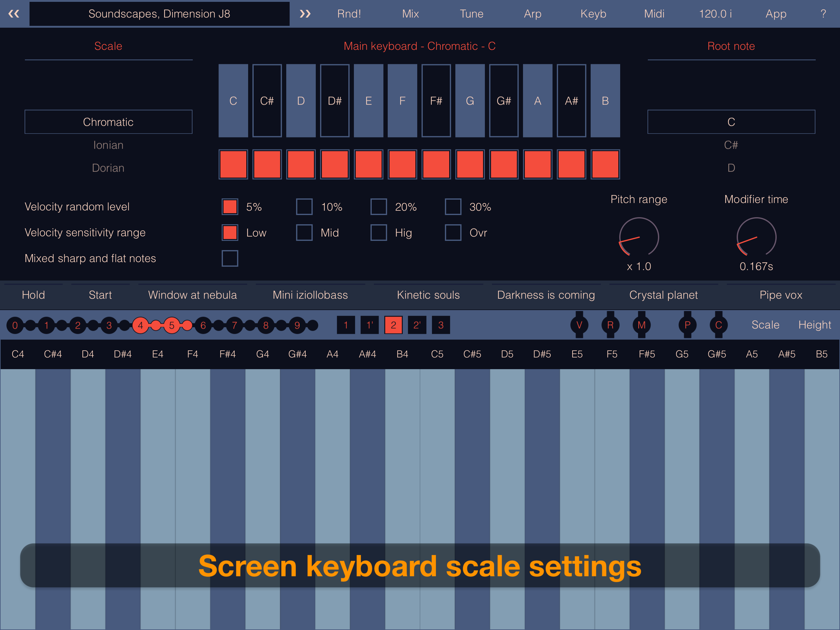Click the next preset double-arrow icon
Viewport: 840px width, 630px height.
(x=305, y=14)
